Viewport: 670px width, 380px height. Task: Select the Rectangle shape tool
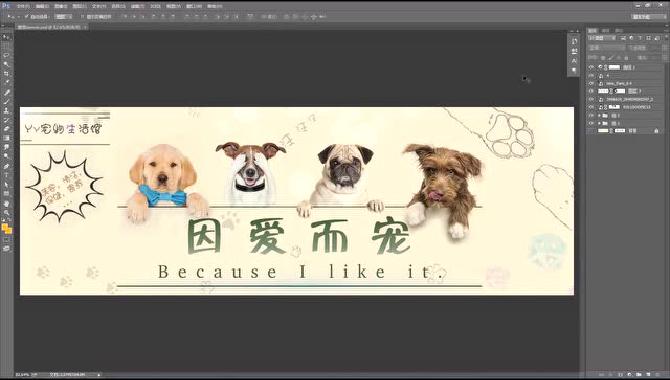tap(6, 194)
